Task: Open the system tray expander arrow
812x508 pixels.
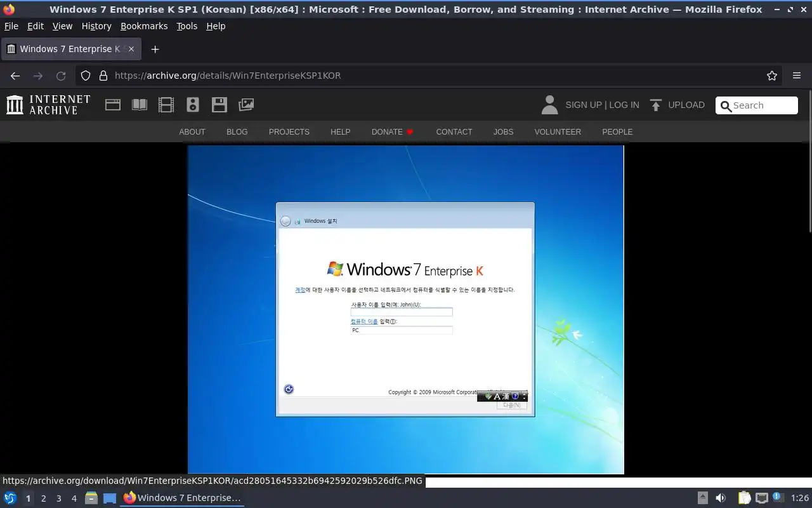Action: [x=703, y=498]
